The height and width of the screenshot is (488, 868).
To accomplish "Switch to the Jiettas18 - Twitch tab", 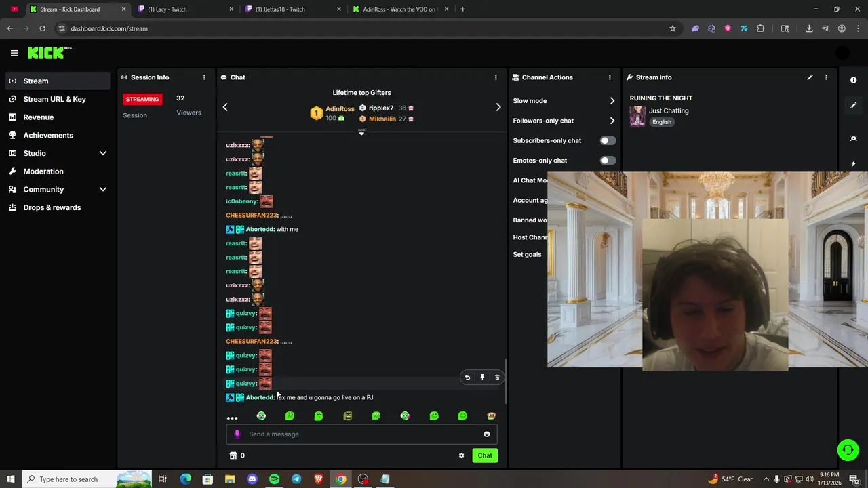I will 293,9.
